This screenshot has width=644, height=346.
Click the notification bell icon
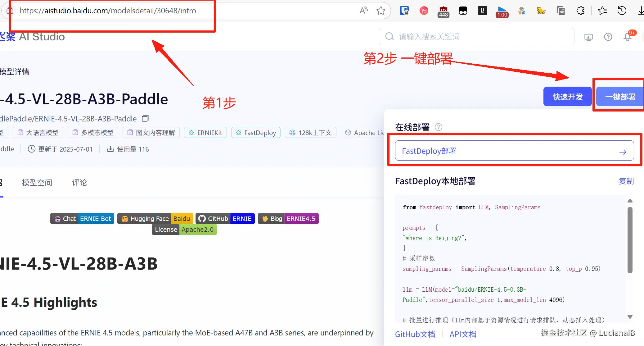pyautogui.click(x=628, y=37)
